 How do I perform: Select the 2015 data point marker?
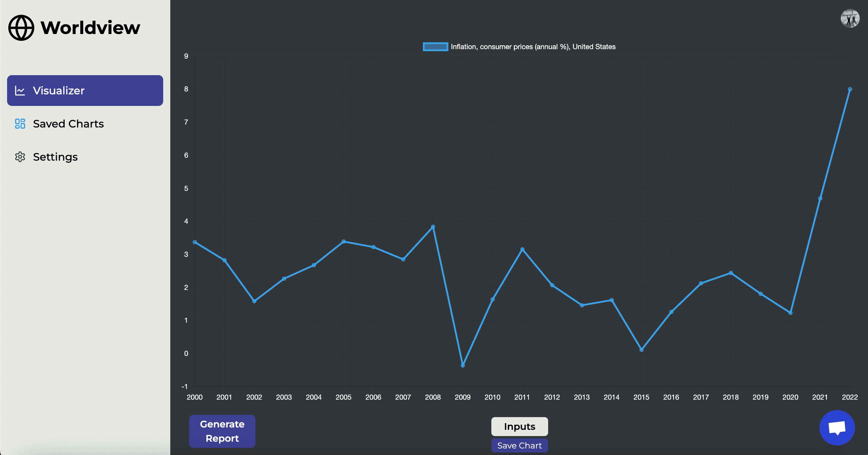pos(641,350)
